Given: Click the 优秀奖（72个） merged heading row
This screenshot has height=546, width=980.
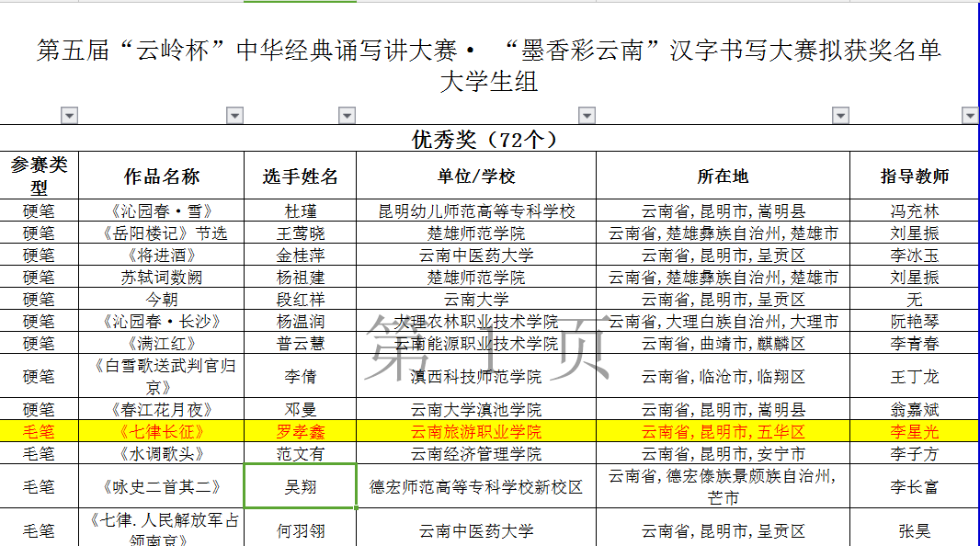Looking at the screenshot, I should coord(489,139).
